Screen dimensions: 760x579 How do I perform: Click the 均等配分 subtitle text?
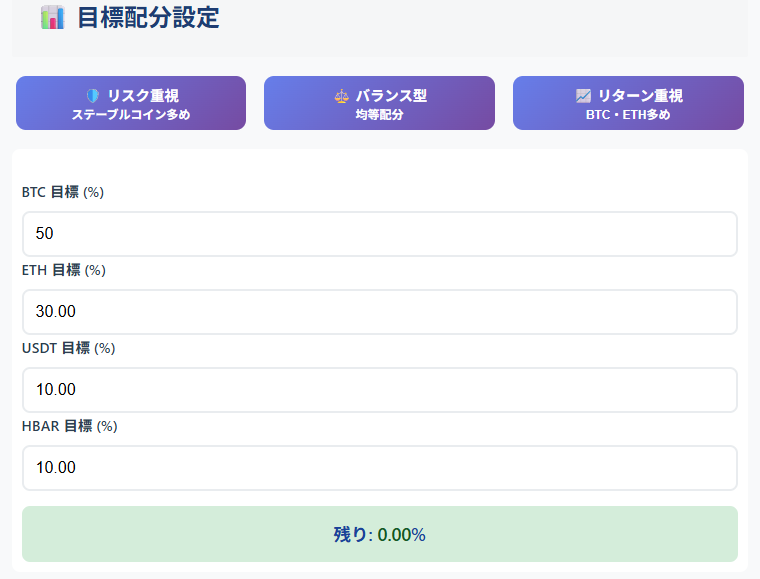tap(379, 115)
